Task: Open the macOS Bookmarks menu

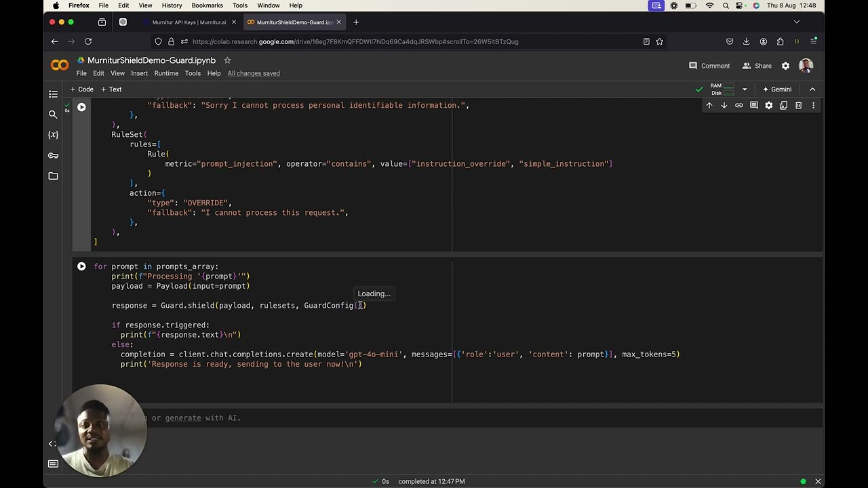Action: coord(207,5)
